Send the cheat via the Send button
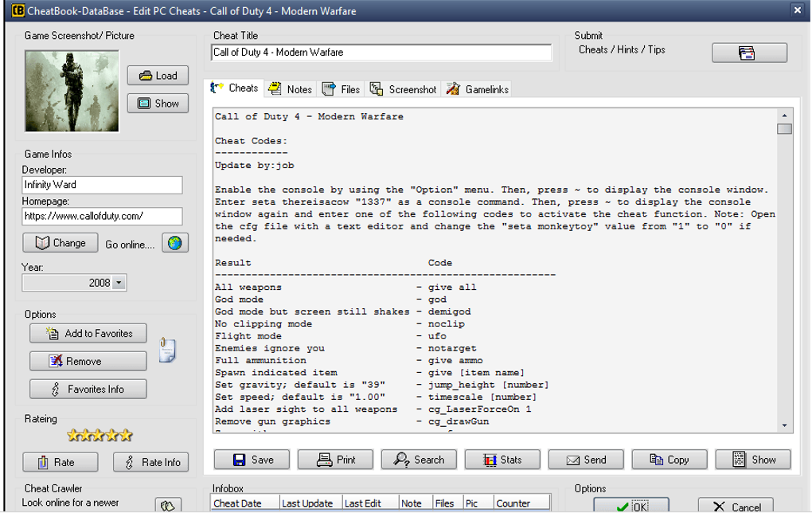812x513 pixels. click(x=586, y=460)
